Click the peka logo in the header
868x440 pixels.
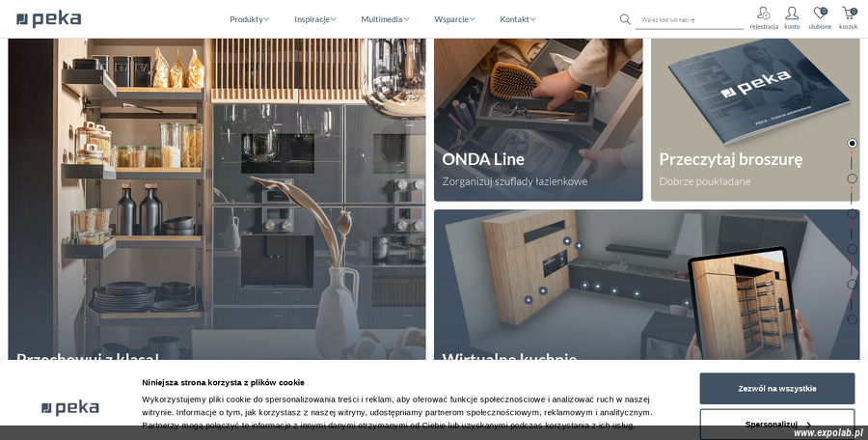click(x=49, y=19)
